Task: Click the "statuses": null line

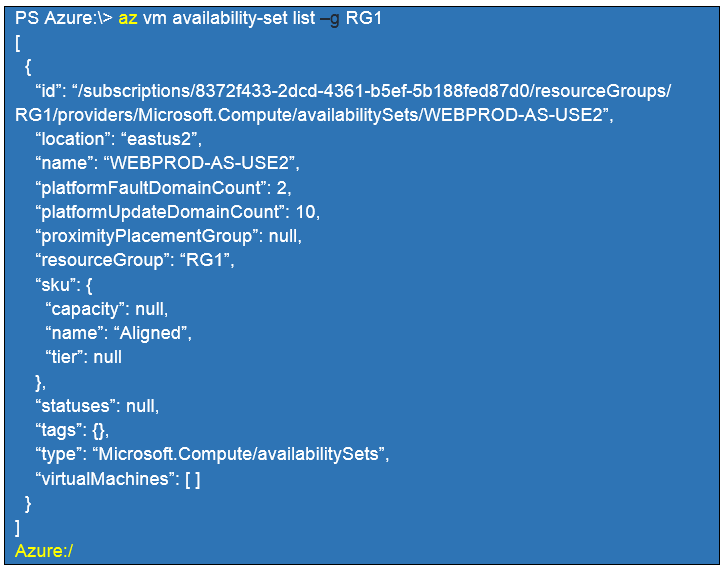Action: (x=97, y=406)
